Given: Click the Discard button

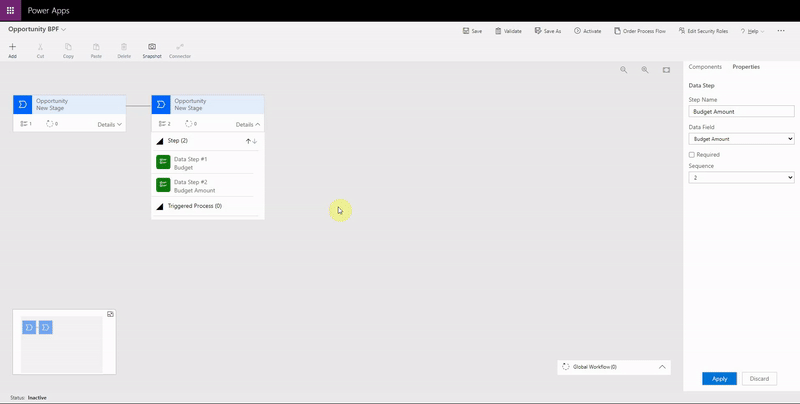Looking at the screenshot, I should 759,379.
